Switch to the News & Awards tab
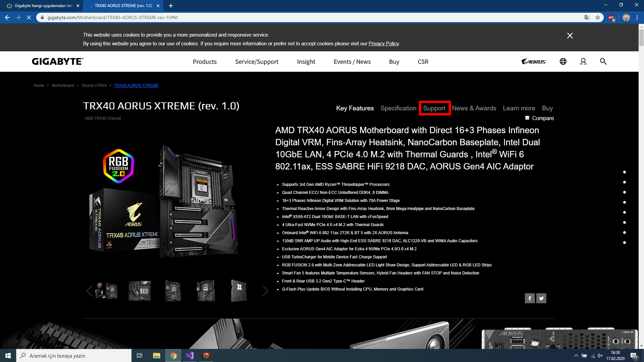The image size is (644, 362). point(474,108)
